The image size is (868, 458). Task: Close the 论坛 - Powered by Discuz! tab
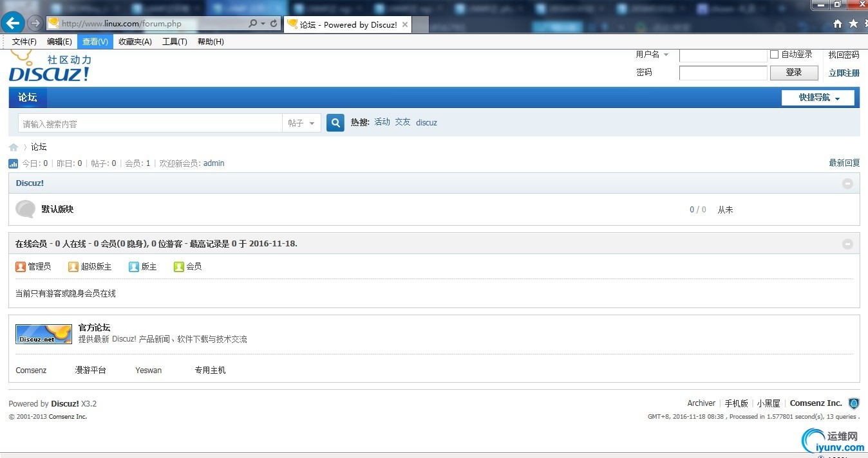tap(405, 24)
